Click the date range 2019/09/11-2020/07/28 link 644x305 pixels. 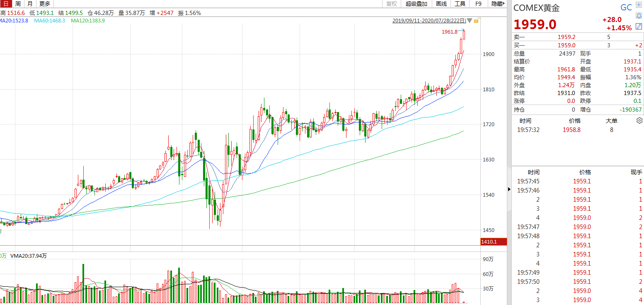429,20
